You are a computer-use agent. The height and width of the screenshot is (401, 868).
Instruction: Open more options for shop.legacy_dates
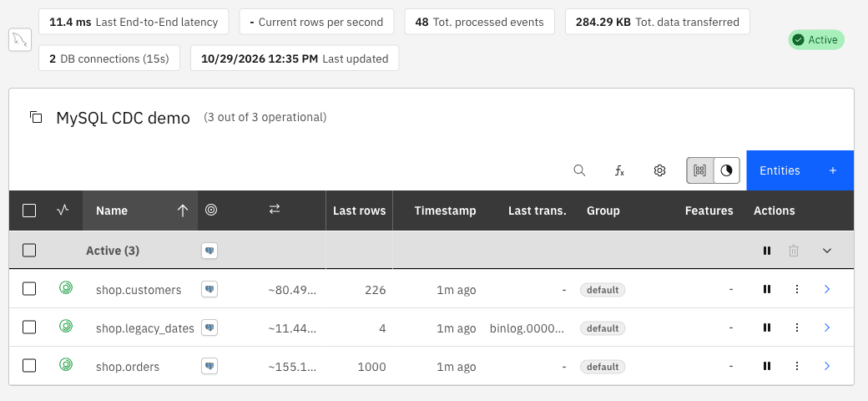[x=797, y=327]
